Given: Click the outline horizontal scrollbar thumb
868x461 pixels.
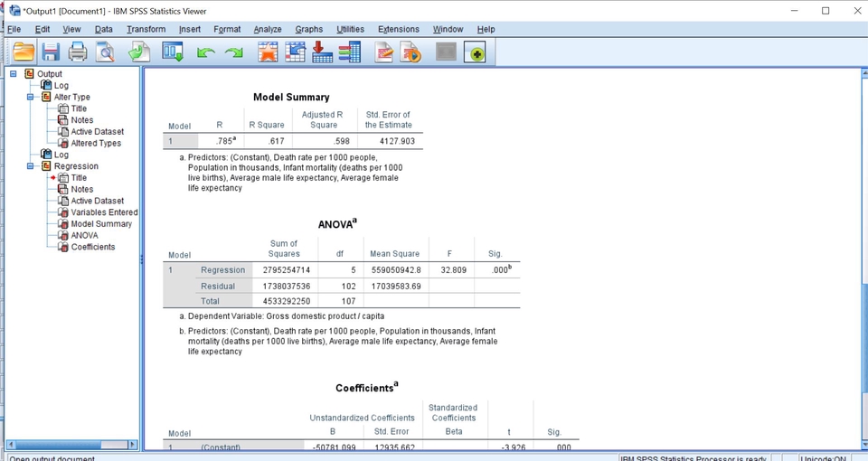Looking at the screenshot, I should point(58,445).
